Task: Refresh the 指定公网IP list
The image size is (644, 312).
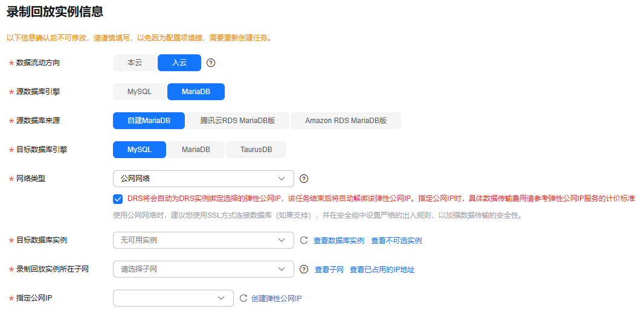Action: click(243, 298)
